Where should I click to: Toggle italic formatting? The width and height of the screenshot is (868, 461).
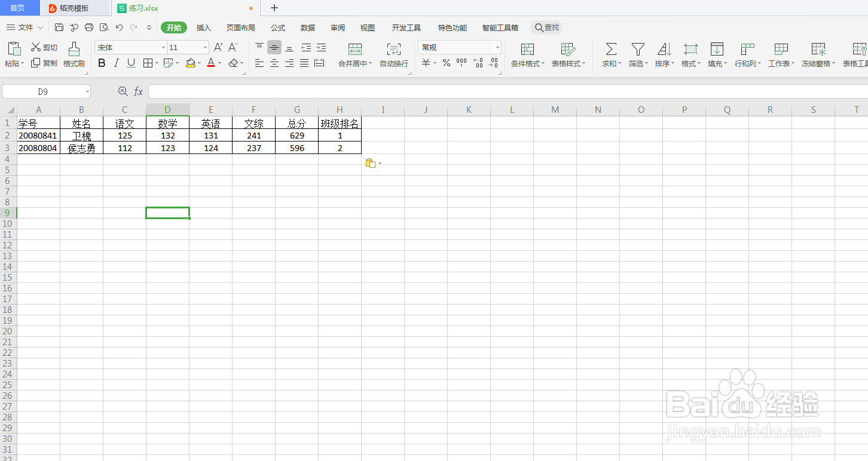pyautogui.click(x=117, y=63)
